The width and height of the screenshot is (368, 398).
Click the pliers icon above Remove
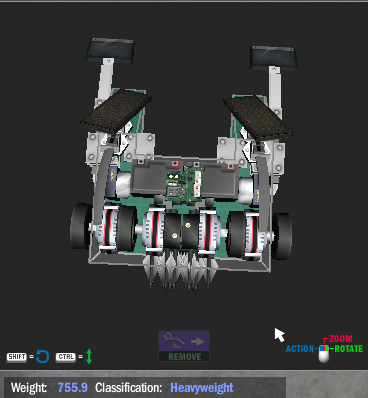174,341
